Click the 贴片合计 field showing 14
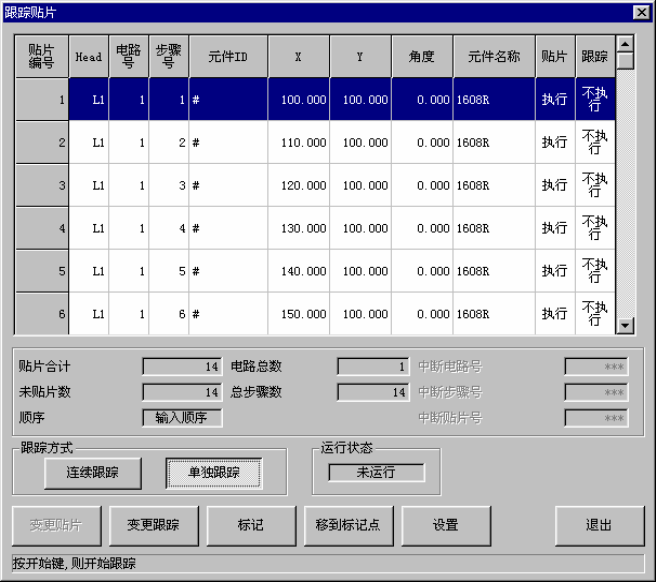This screenshot has width=656, height=582. (182, 367)
